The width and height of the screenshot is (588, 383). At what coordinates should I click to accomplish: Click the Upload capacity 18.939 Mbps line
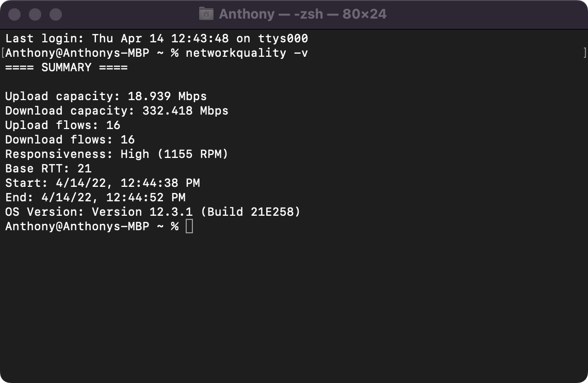tap(106, 96)
